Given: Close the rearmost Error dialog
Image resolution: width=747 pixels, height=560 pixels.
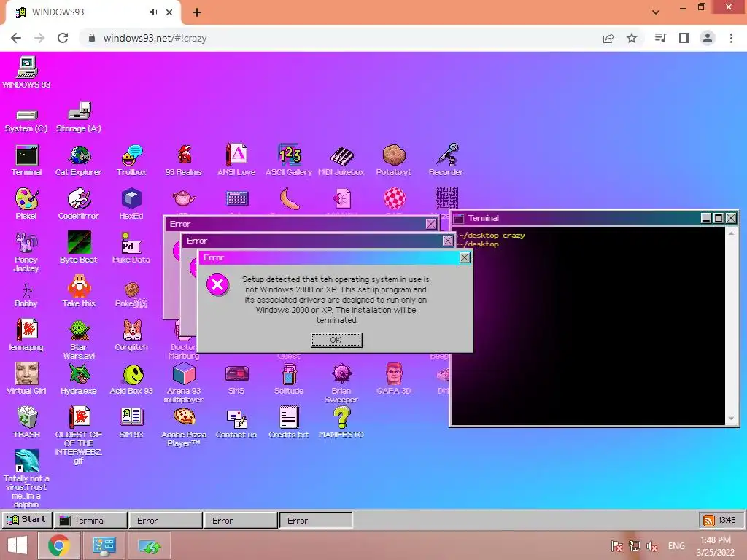Looking at the screenshot, I should point(431,224).
